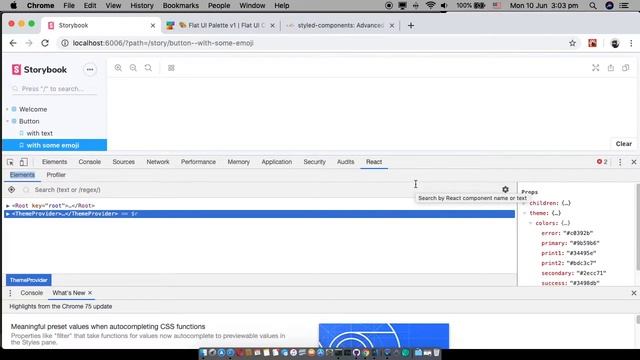The image size is (640, 360).
Task: Click the Wi-Fi icon in the menu bar
Action: coord(430,6)
